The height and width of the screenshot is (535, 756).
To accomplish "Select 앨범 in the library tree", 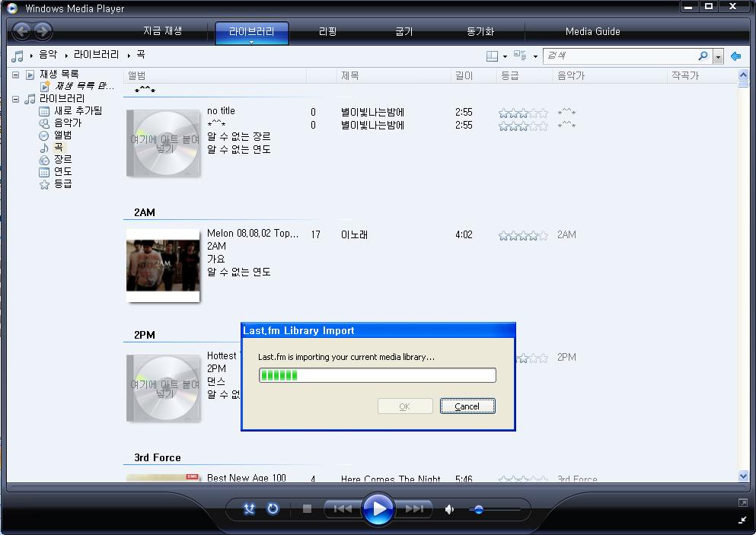I will [62, 135].
